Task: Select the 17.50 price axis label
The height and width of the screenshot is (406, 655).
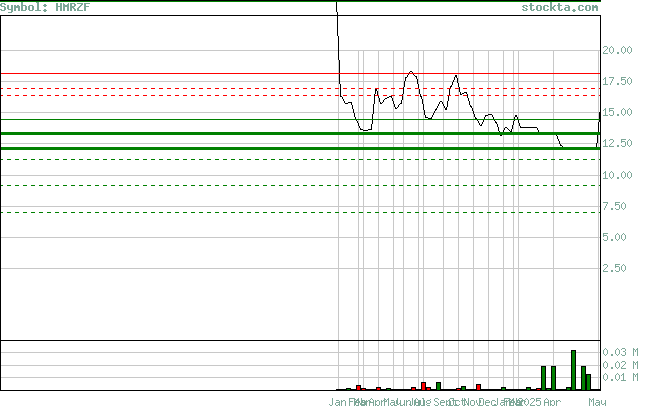Action: pos(617,81)
